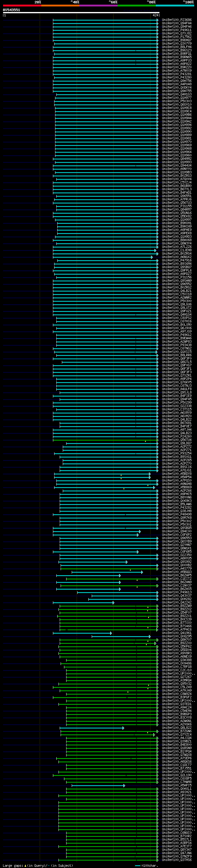Select the UniRef100_A7NVX9 label
Image resolution: width=197 pixels, height=868 pixels.
pos(176,71)
